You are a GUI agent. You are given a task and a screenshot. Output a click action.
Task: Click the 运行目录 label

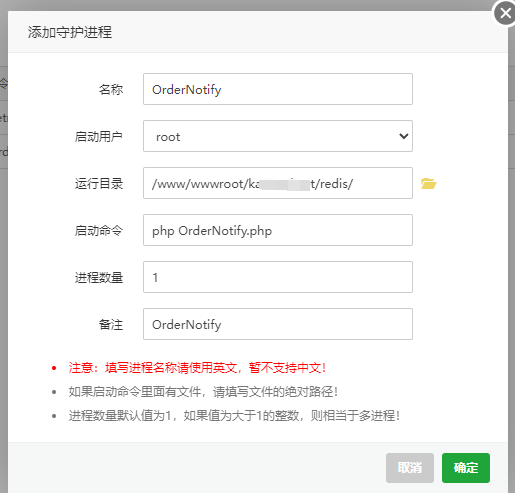(99, 184)
